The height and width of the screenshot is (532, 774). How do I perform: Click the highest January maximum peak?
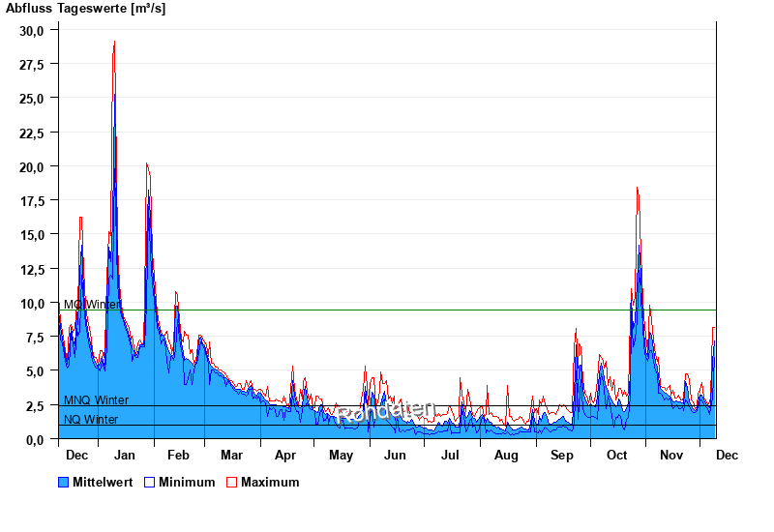click(114, 42)
